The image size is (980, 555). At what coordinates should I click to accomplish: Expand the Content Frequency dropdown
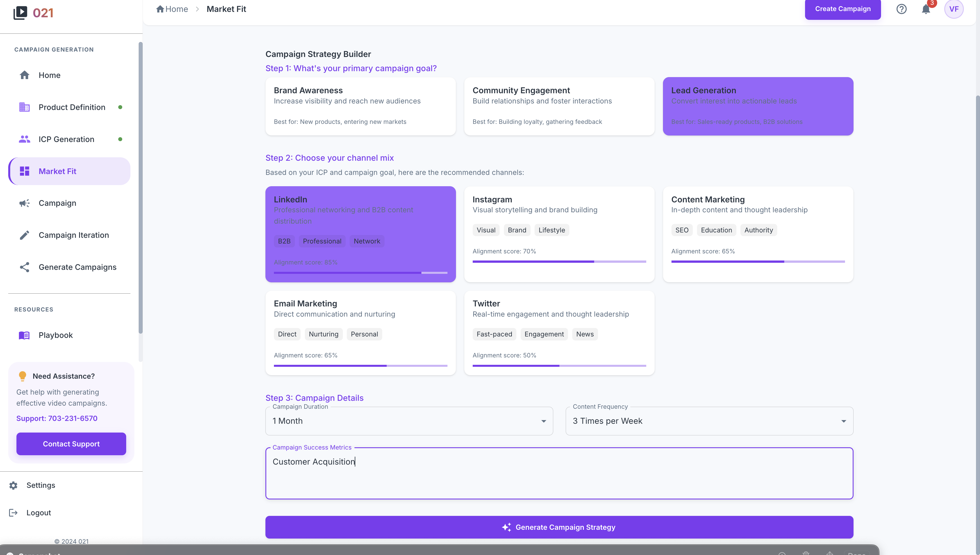[x=709, y=421]
